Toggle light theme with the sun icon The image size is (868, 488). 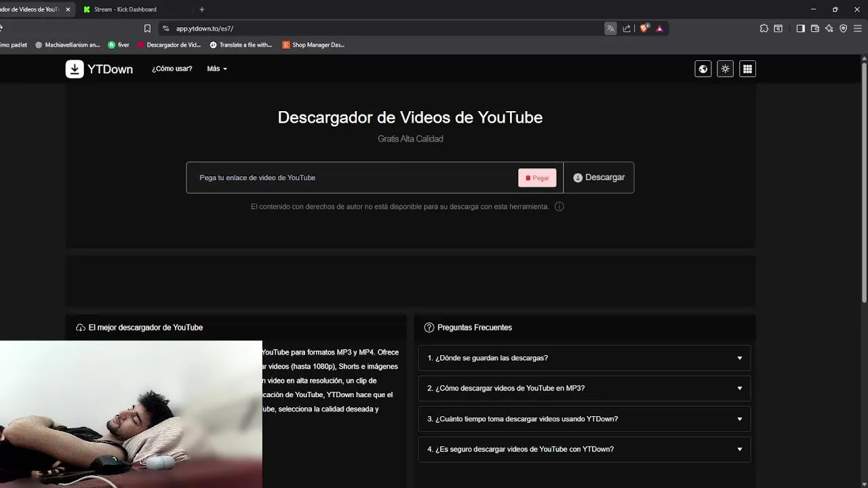tap(726, 69)
